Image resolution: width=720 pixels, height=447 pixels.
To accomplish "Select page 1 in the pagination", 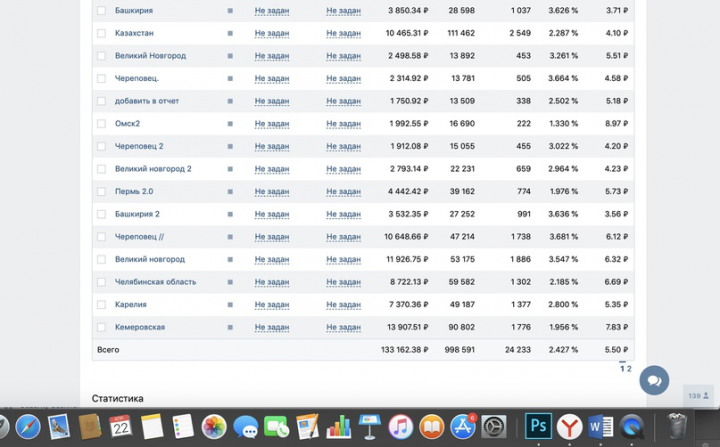I will (622, 368).
